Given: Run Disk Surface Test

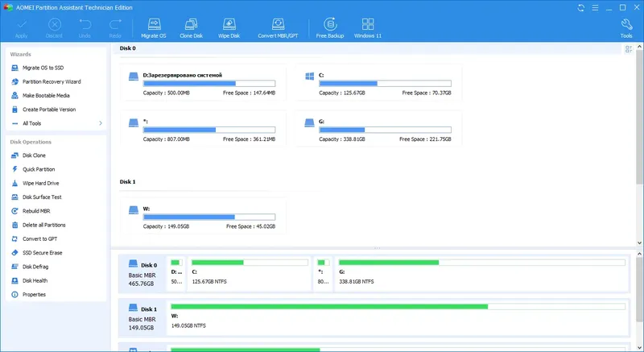Looking at the screenshot, I should [42, 197].
